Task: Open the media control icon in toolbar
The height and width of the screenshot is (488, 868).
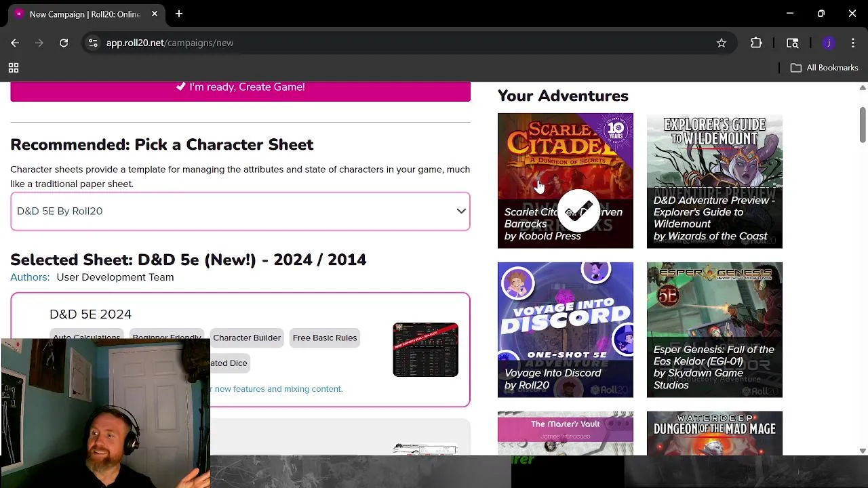Action: click(x=792, y=43)
